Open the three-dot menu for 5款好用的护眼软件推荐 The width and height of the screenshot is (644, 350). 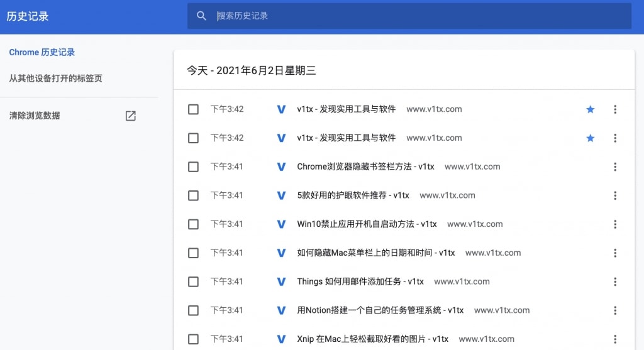615,195
